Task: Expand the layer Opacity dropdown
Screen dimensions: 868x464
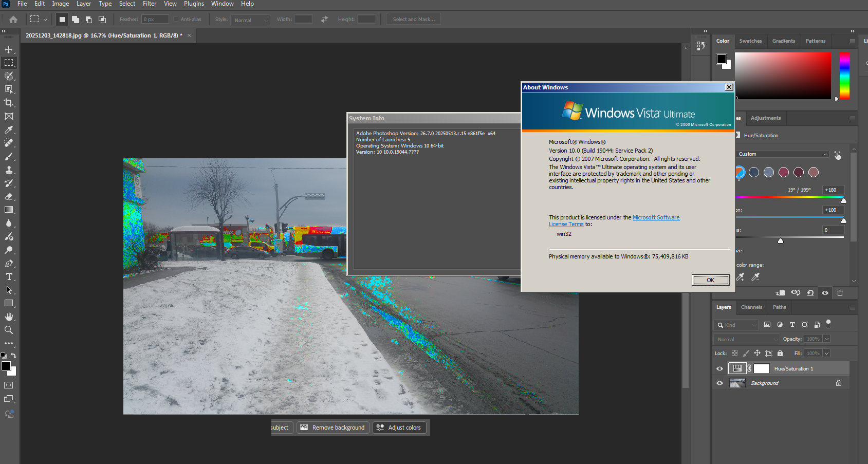Action: tap(826, 339)
